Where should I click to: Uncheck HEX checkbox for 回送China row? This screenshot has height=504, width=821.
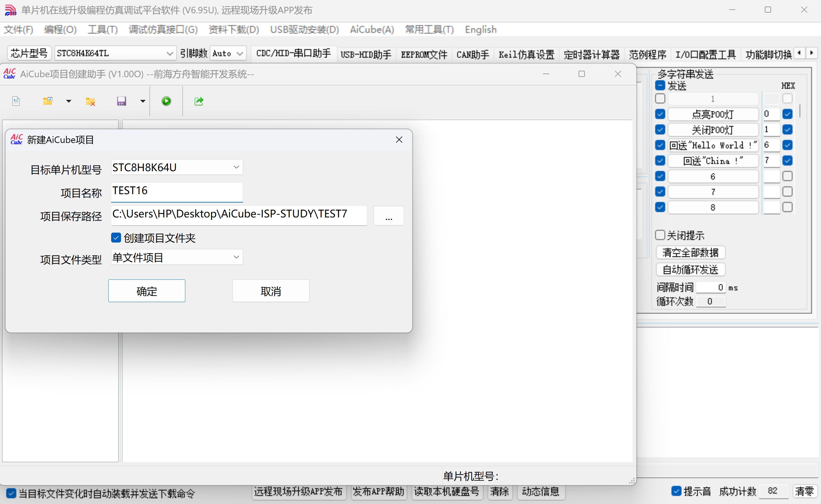coord(787,160)
